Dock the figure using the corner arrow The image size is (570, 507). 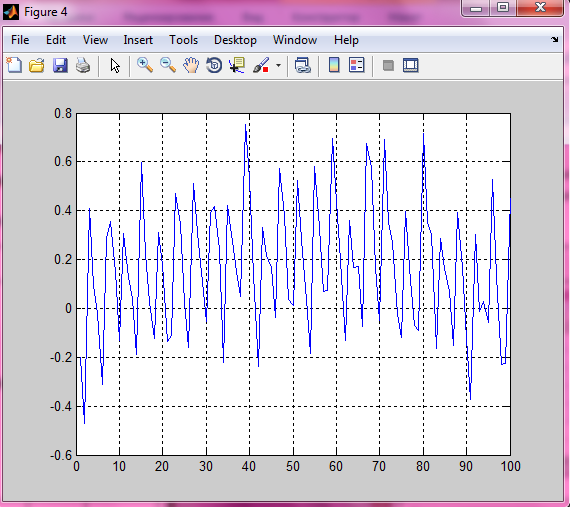click(x=554, y=39)
